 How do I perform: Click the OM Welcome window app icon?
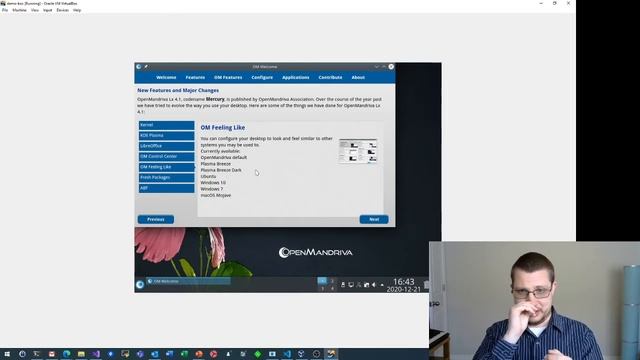coord(139,67)
